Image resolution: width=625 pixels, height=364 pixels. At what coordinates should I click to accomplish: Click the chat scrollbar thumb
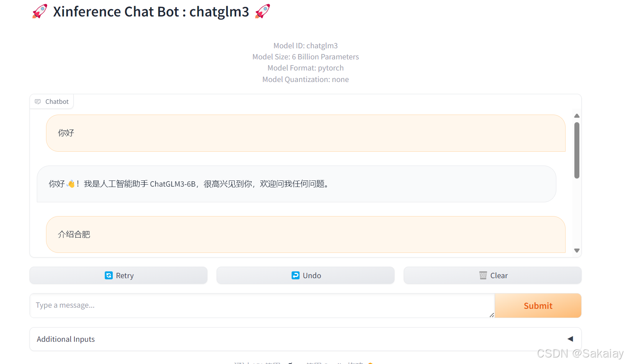point(577,151)
